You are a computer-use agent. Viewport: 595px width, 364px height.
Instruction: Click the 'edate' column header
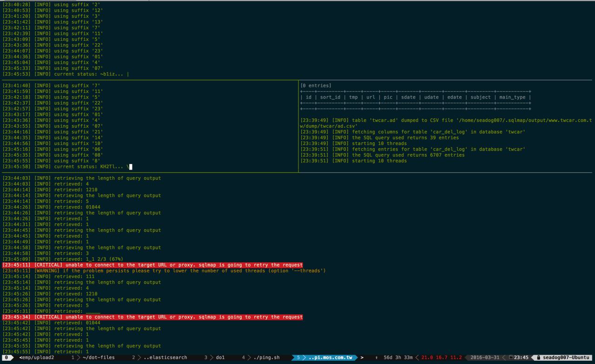tap(454, 97)
